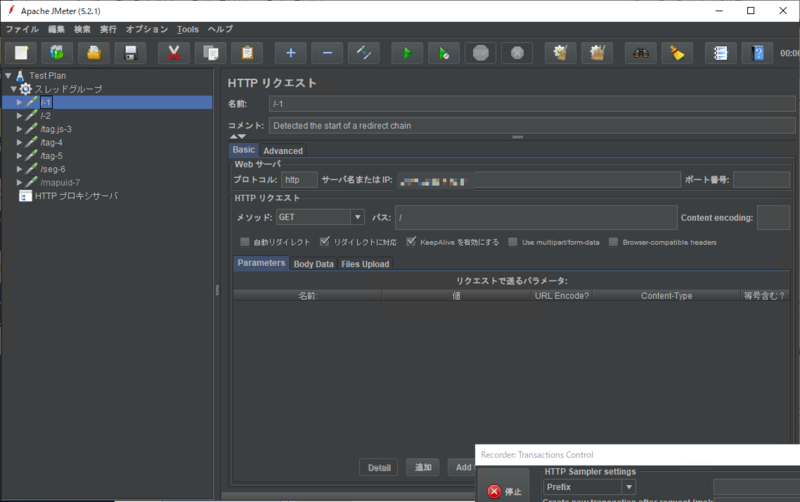This screenshot has width=800, height=502.
Task: Switch to the Body Data tab
Action: coord(313,264)
